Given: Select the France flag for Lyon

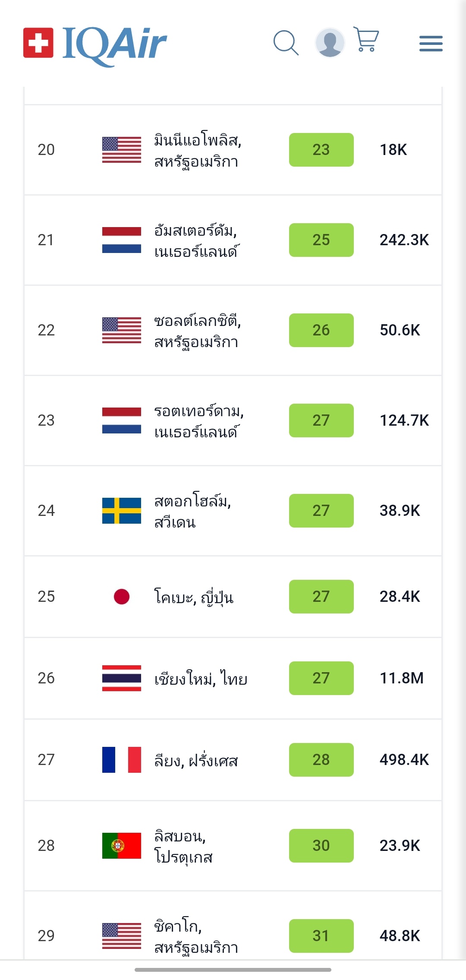Looking at the screenshot, I should point(122,760).
